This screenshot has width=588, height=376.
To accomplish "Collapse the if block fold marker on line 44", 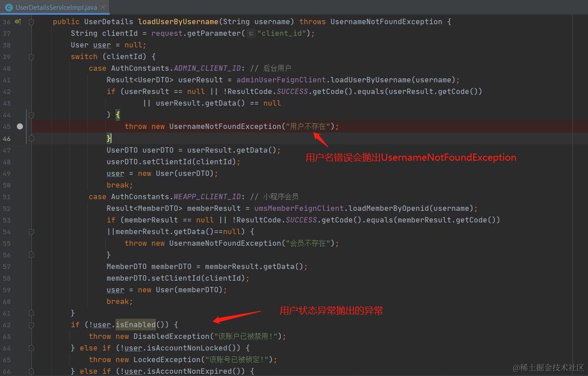I will tap(31, 115).
